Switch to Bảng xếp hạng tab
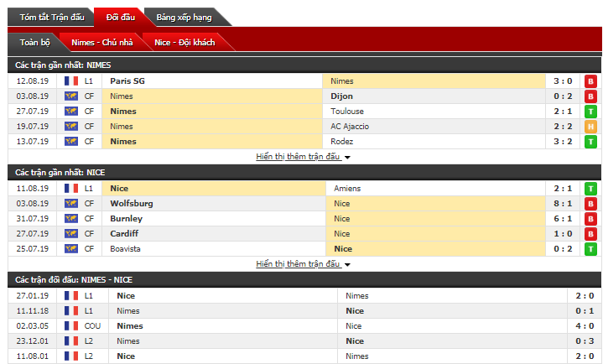Screen dimensions: 603x364 click(x=184, y=18)
